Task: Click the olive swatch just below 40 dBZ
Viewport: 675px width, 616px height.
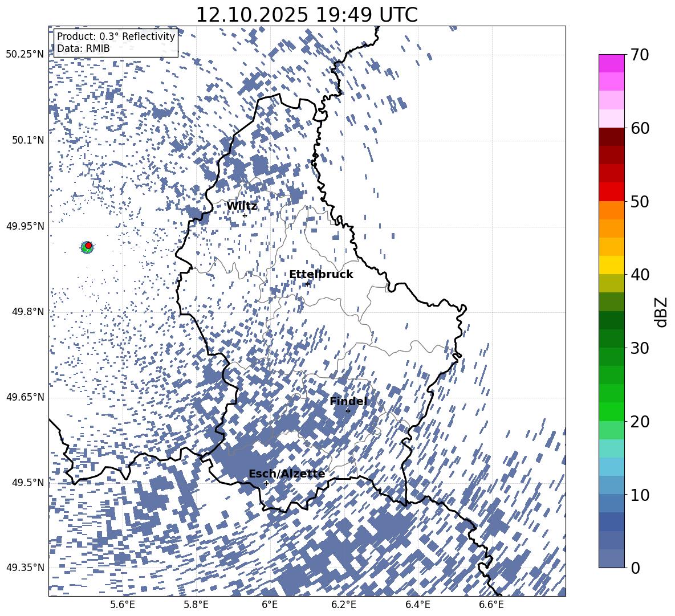Action: coord(611,283)
